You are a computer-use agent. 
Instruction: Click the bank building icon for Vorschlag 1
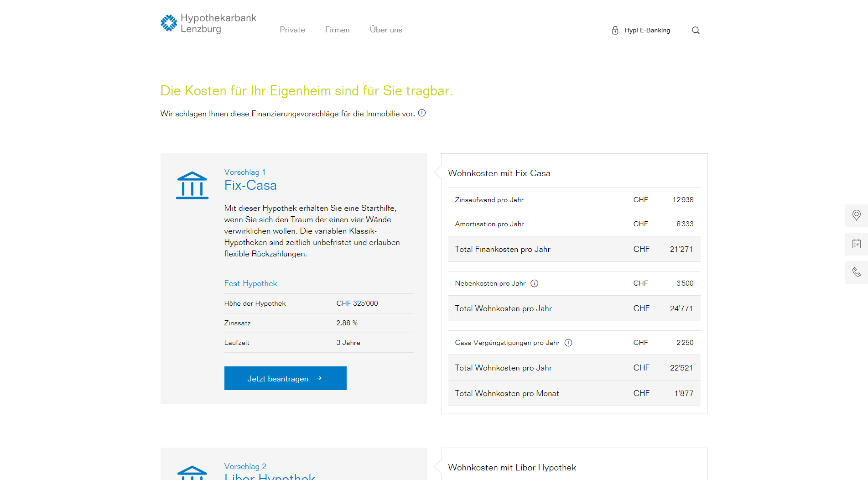coord(192,185)
